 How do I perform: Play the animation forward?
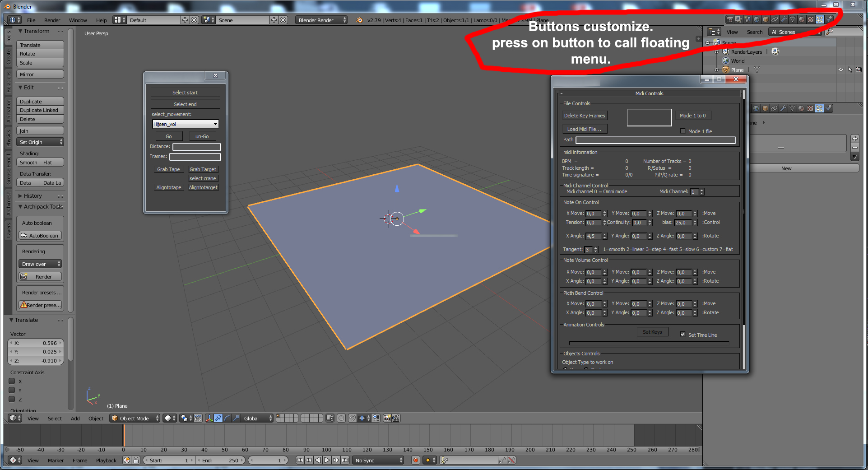click(x=327, y=460)
